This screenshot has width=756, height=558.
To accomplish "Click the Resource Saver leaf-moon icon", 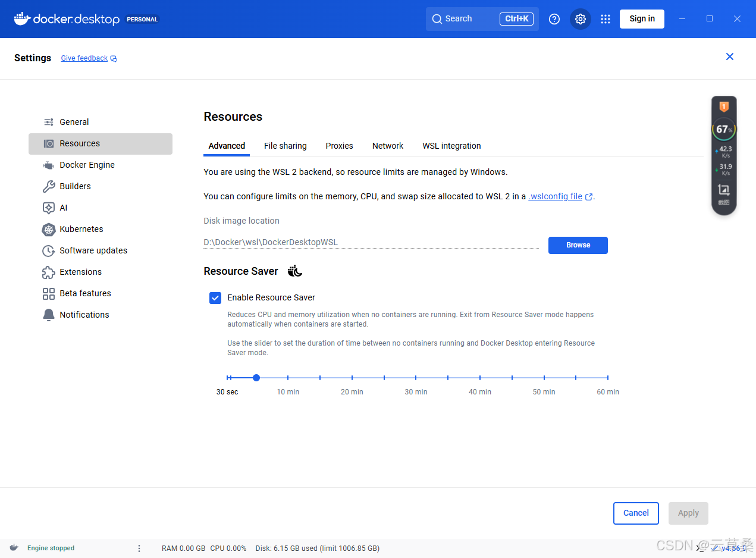I will 295,271.
